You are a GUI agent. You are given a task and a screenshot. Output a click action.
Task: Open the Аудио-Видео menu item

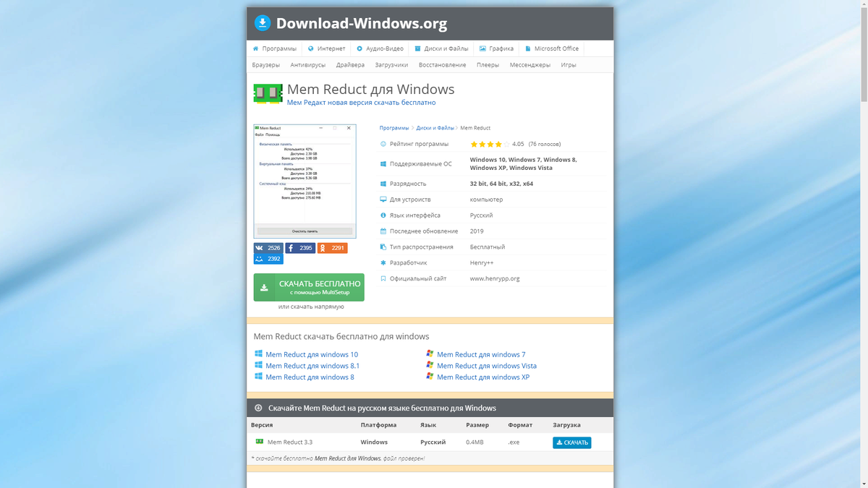[x=380, y=48]
